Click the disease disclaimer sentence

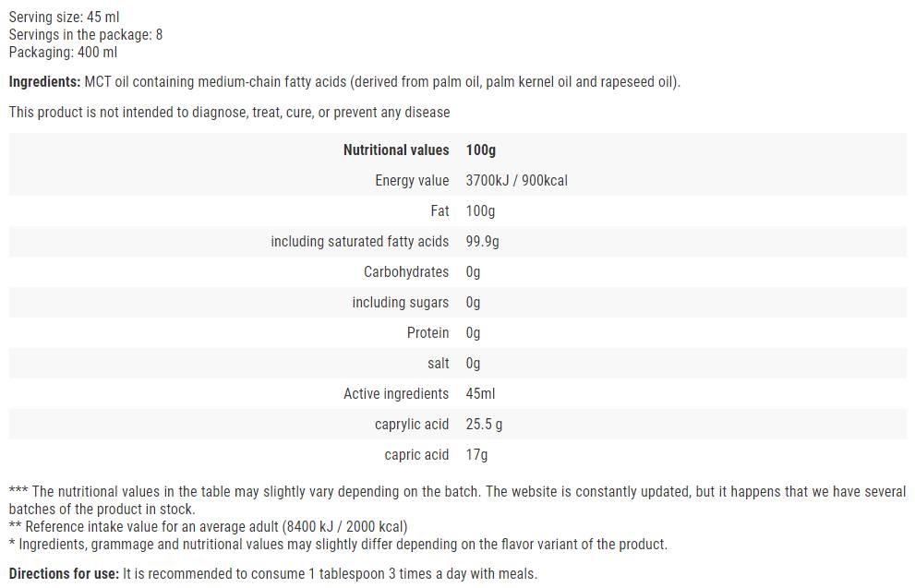point(229,113)
